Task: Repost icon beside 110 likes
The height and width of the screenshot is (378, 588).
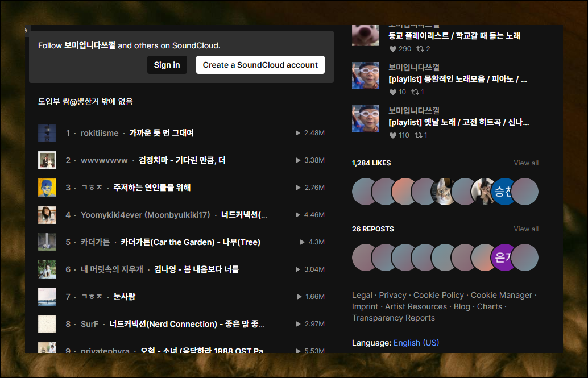Action: click(418, 135)
